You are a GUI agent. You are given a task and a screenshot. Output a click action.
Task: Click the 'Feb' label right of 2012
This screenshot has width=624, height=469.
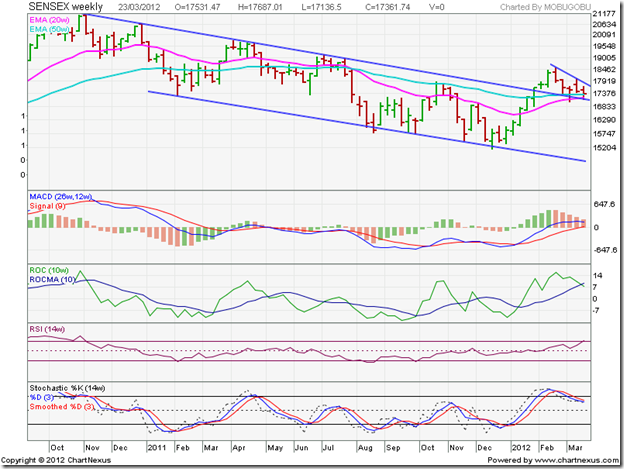pyautogui.click(x=547, y=448)
